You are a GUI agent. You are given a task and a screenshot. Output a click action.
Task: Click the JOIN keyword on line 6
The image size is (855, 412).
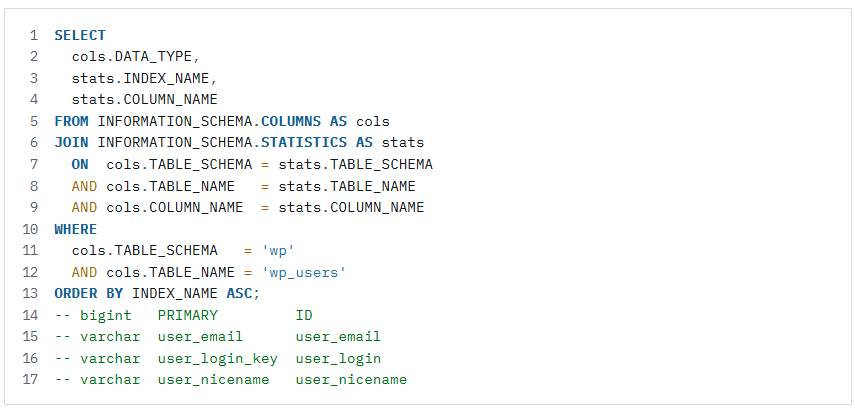[71, 143]
